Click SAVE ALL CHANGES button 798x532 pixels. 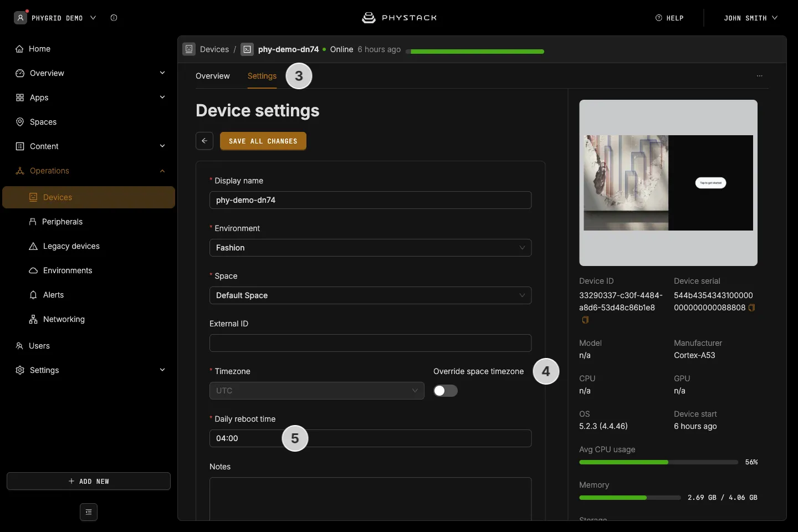[263, 141]
